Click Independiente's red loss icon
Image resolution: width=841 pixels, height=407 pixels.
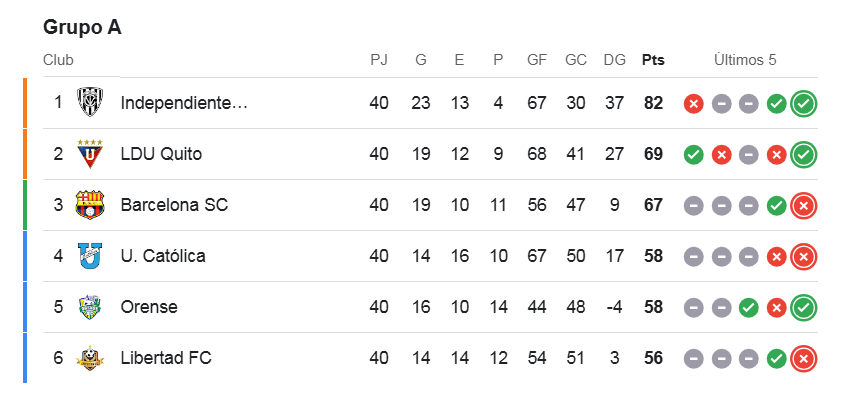[693, 103]
